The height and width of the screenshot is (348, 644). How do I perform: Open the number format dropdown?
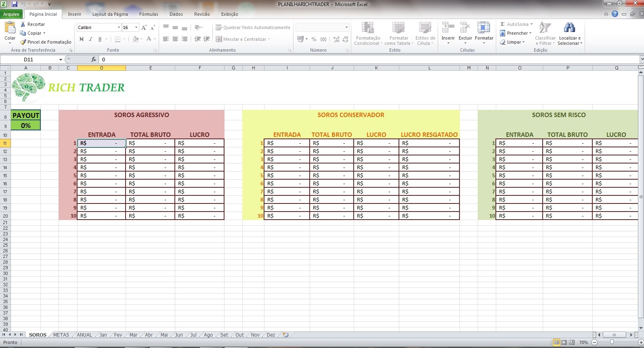pos(346,27)
